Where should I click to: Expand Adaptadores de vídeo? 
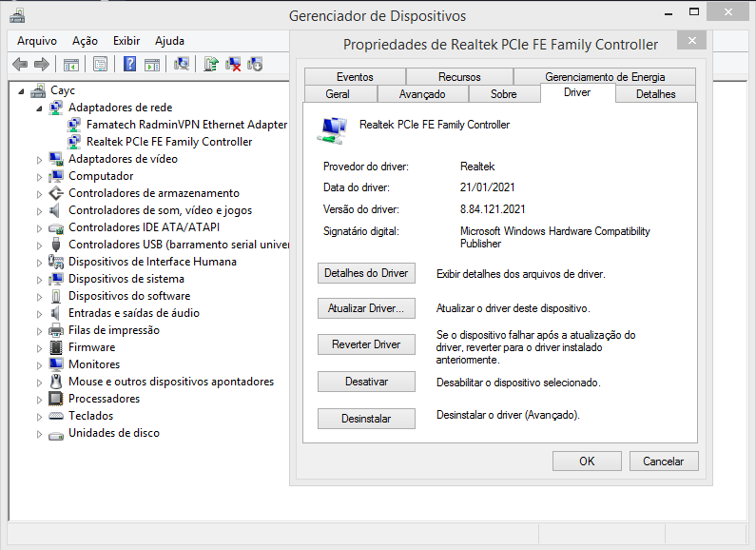39,160
